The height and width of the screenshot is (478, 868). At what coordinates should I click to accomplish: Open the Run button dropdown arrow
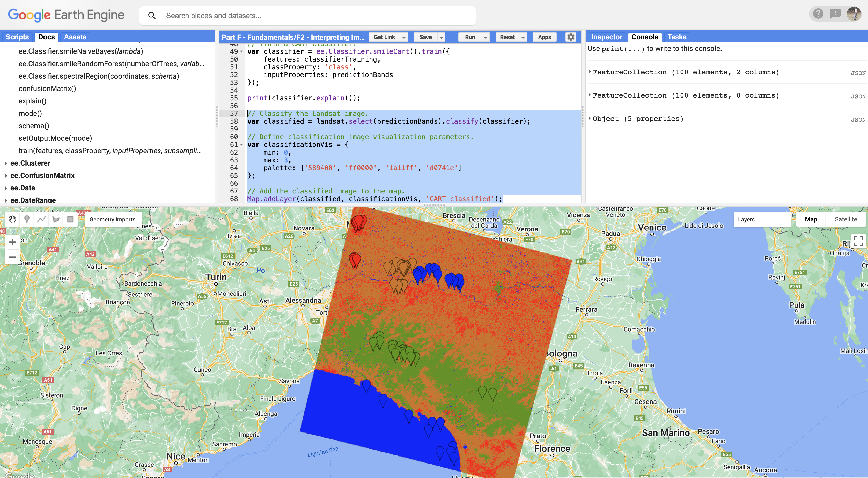[x=486, y=38]
